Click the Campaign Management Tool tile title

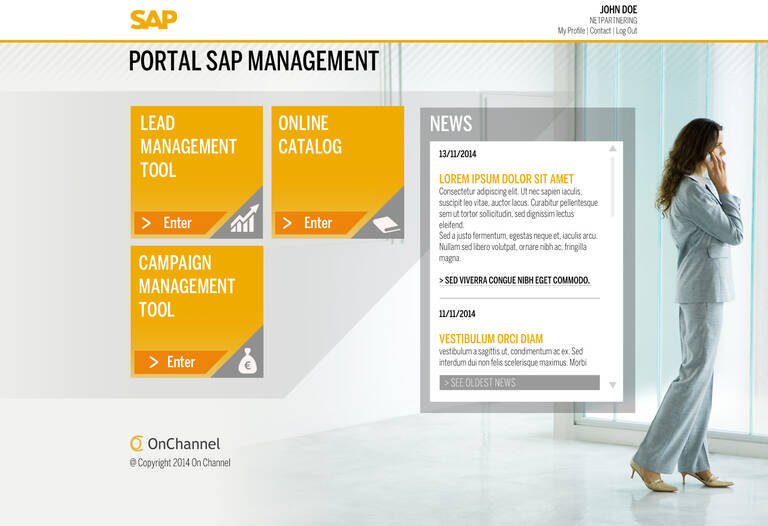(187, 286)
